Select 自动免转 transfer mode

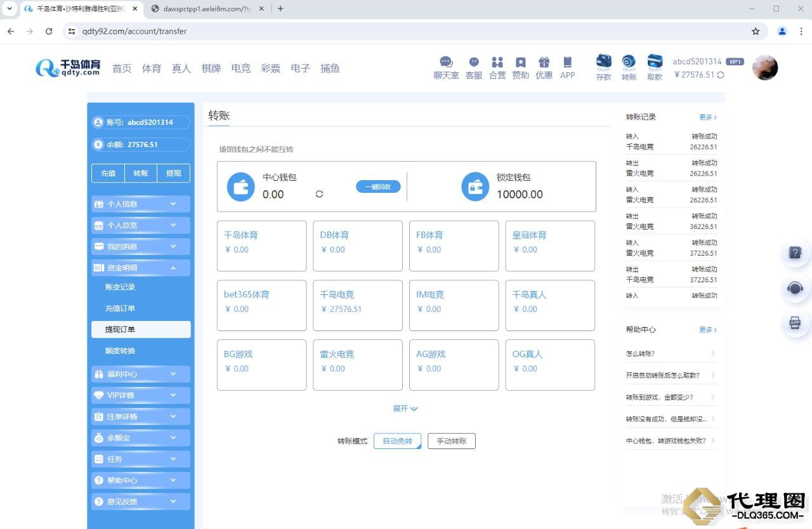pos(398,441)
